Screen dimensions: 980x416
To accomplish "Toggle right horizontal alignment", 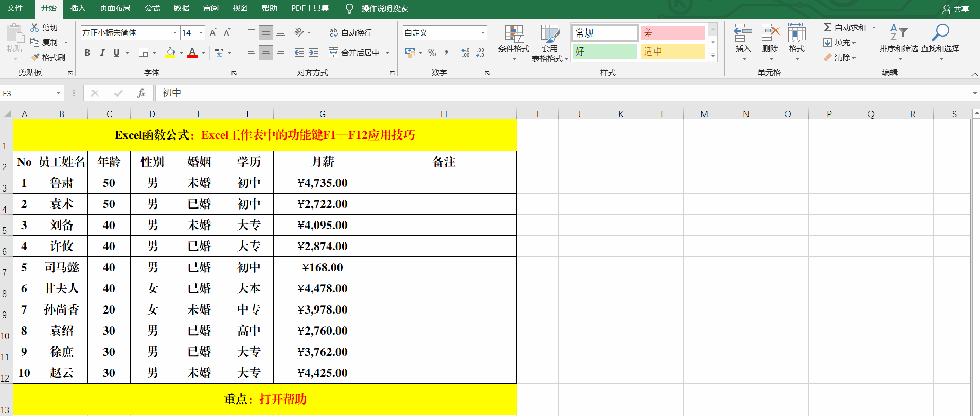I will [x=280, y=53].
